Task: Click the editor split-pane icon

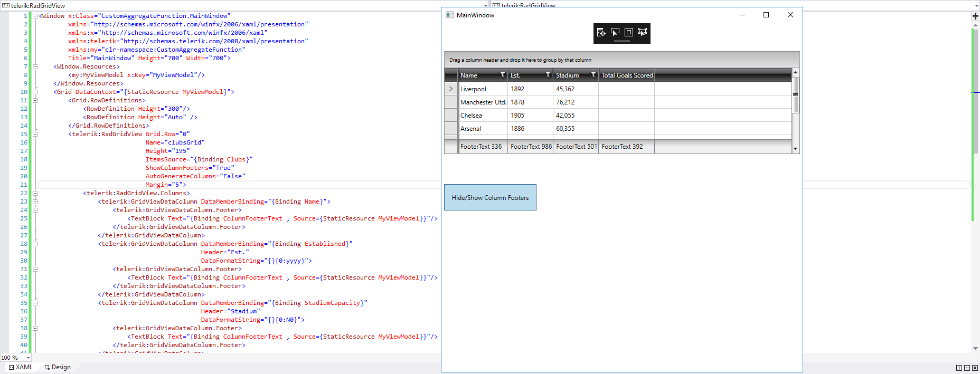Action: pos(975,16)
